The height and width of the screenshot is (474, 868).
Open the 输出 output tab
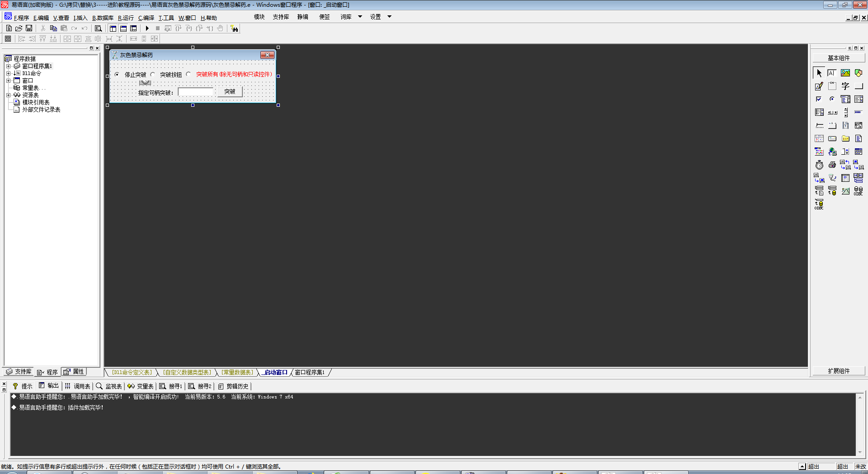pos(49,386)
